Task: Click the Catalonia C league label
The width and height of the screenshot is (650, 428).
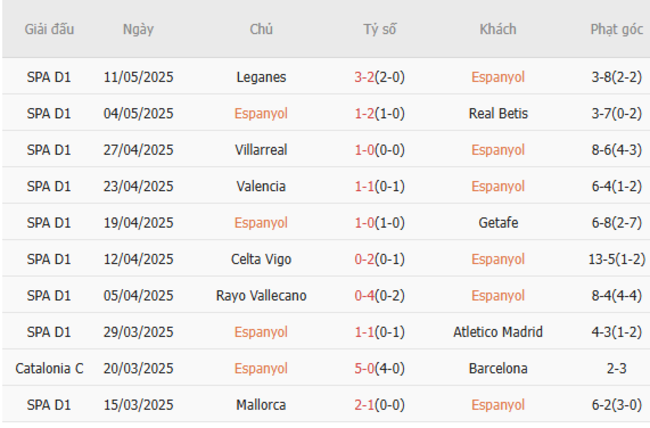Action: [50, 369]
